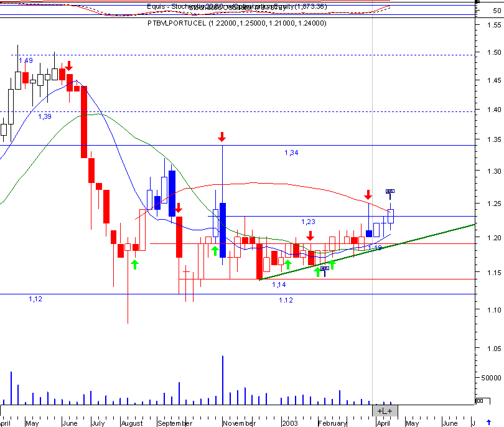This screenshot has height=427, width=504.
Task: Click the 2003 year label on date axis
Action: [x=289, y=423]
